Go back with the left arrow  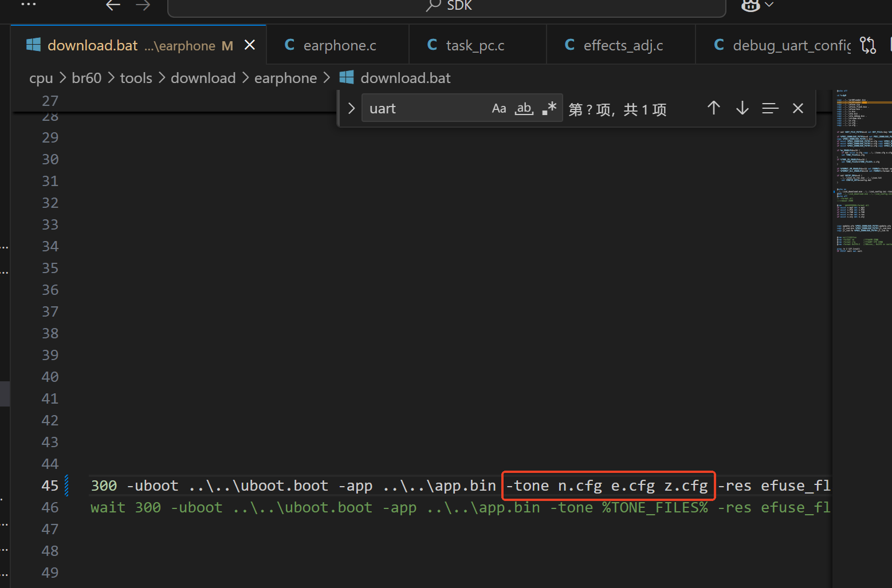pyautogui.click(x=113, y=5)
